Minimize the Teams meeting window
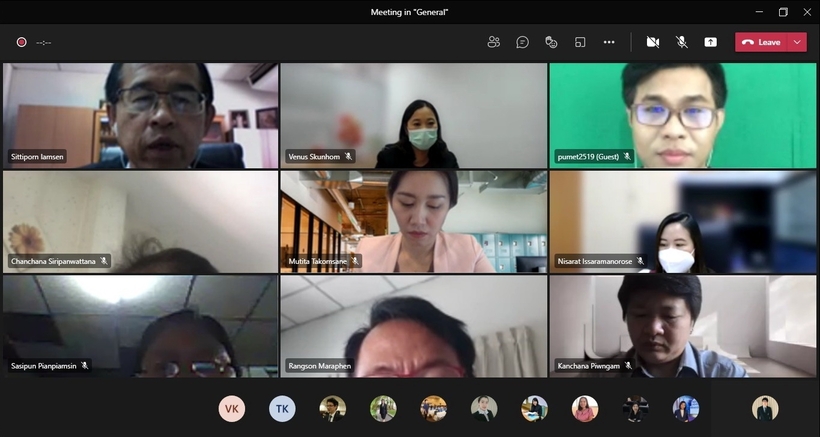 click(759, 12)
